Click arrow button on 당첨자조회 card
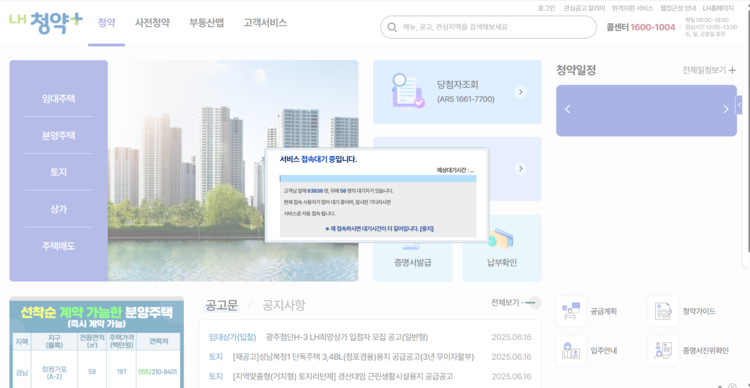 520,92
